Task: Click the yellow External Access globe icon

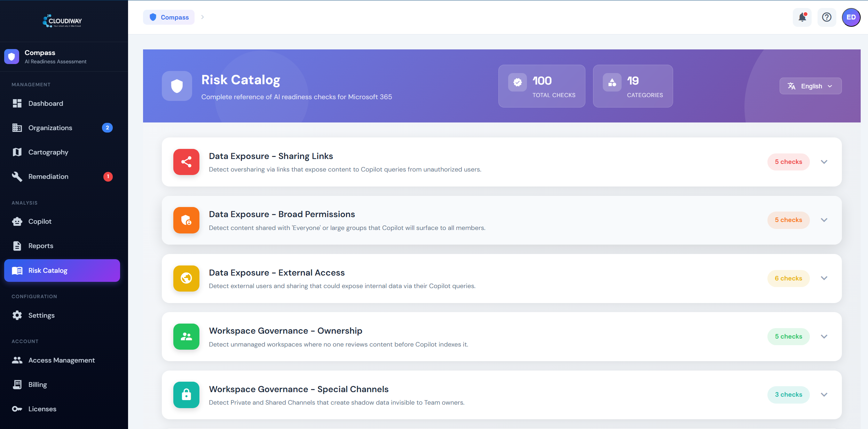Action: point(186,278)
